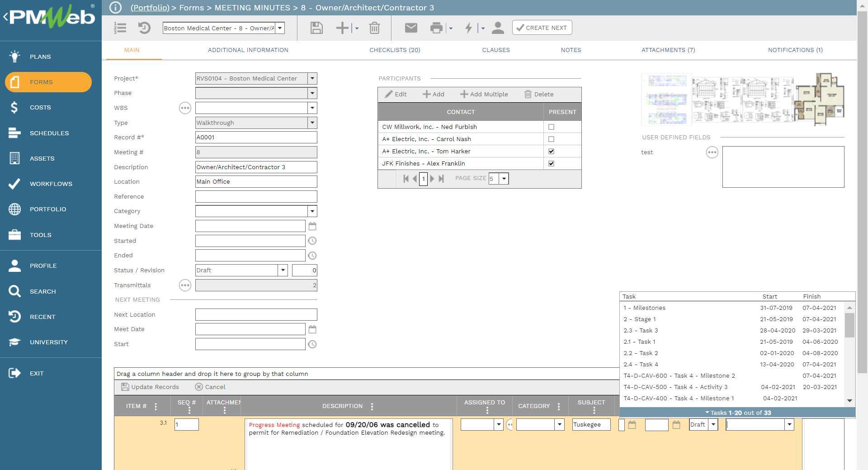Image resolution: width=868 pixels, height=470 pixels.
Task: Click the save record floppy disk icon
Action: coord(316,28)
